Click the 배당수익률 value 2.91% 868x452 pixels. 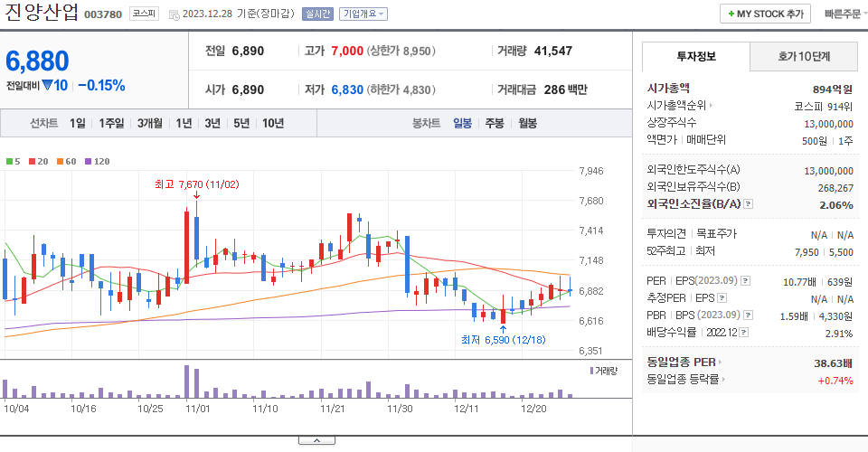pyautogui.click(x=839, y=334)
